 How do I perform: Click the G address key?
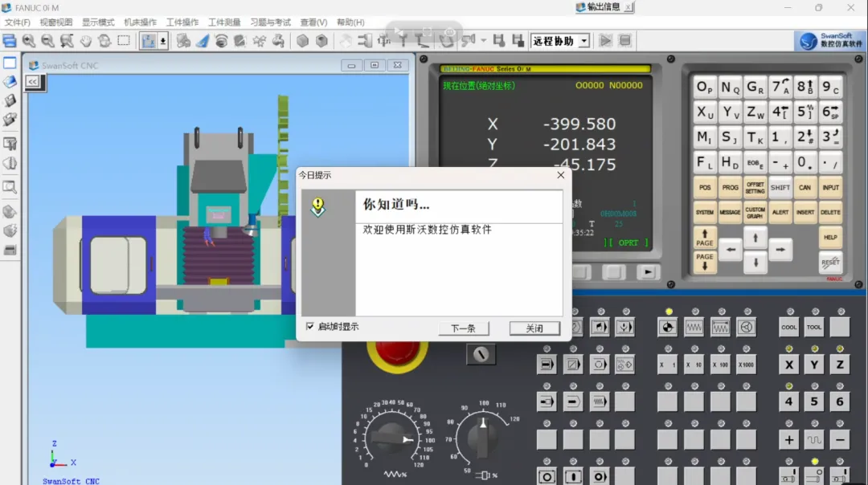click(755, 88)
